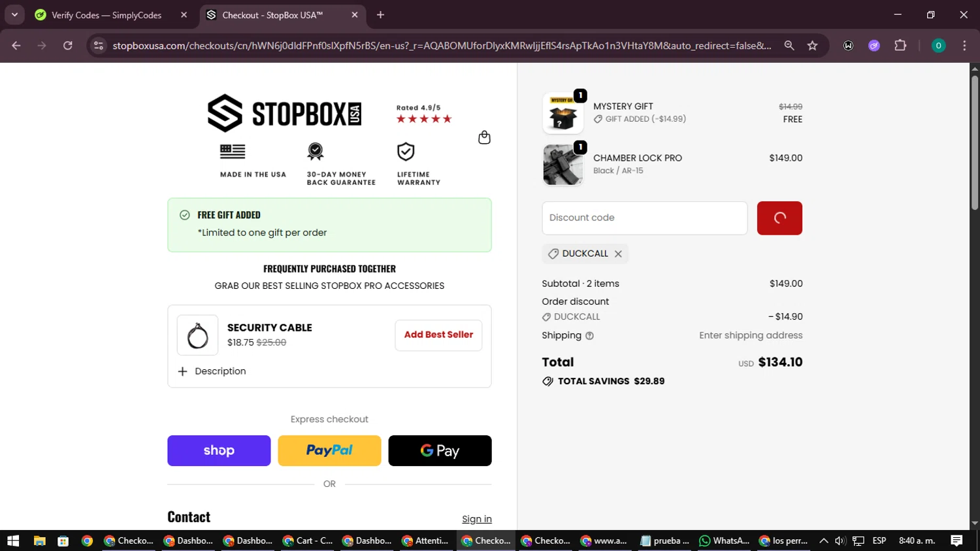The image size is (980, 551).
Task: Open the prueba notepad taskbar window
Action: pos(664,541)
